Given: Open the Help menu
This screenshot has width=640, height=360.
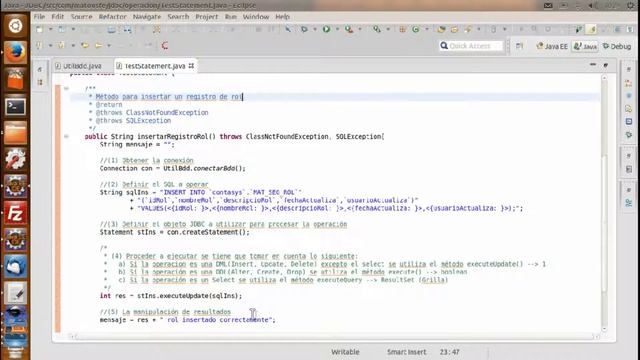Looking at the screenshot, I should point(282,17).
